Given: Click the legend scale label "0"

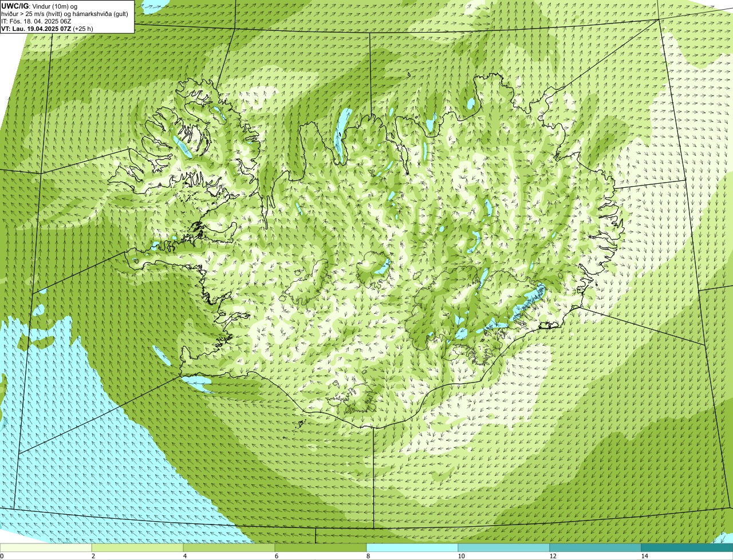Looking at the screenshot, I should [x=2, y=556].
